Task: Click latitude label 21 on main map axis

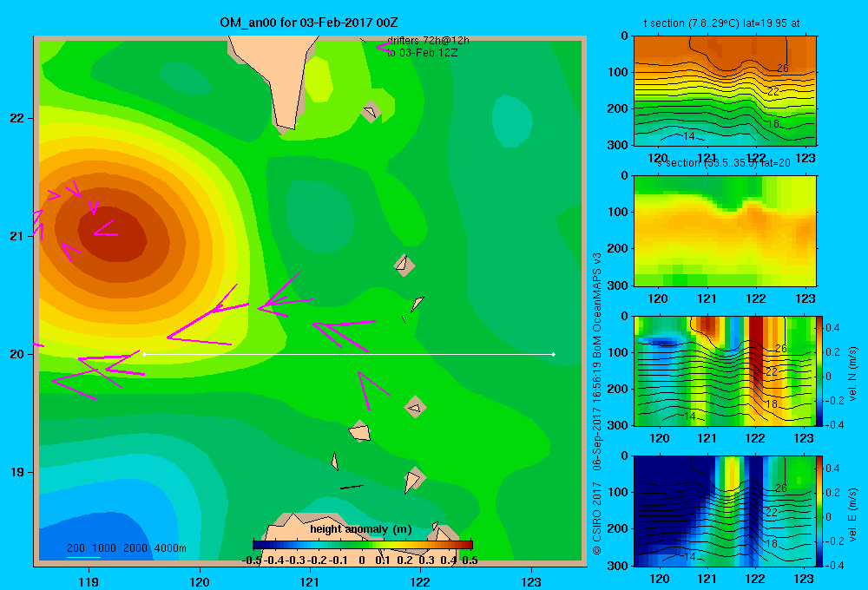Action: pos(17,236)
